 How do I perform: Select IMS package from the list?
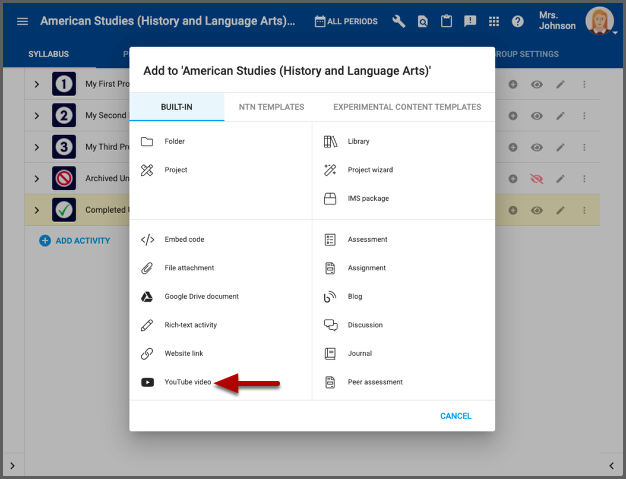pos(368,199)
